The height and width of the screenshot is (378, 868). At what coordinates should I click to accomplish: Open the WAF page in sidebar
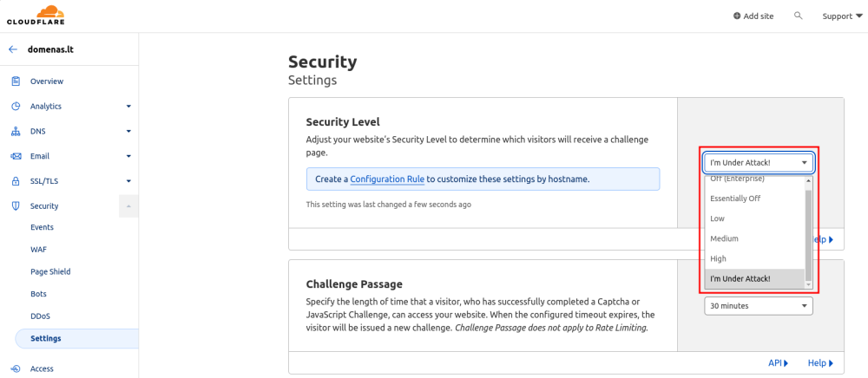coord(39,249)
